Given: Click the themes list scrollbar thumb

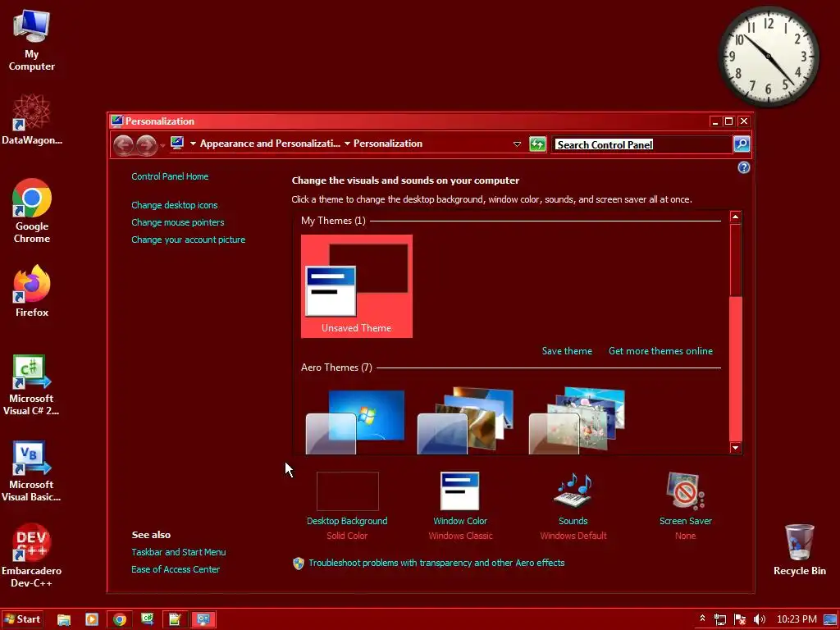Looking at the screenshot, I should tap(736, 260).
